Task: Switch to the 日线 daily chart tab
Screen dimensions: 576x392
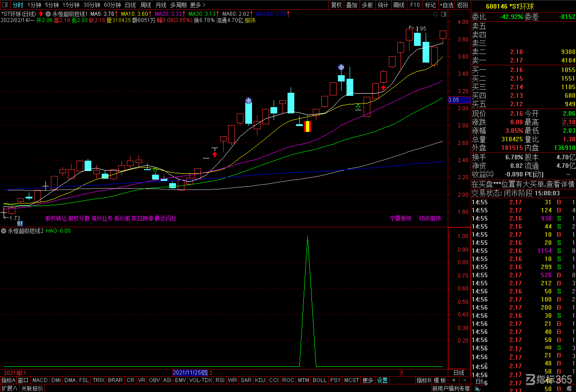Action: pyautogui.click(x=130, y=5)
